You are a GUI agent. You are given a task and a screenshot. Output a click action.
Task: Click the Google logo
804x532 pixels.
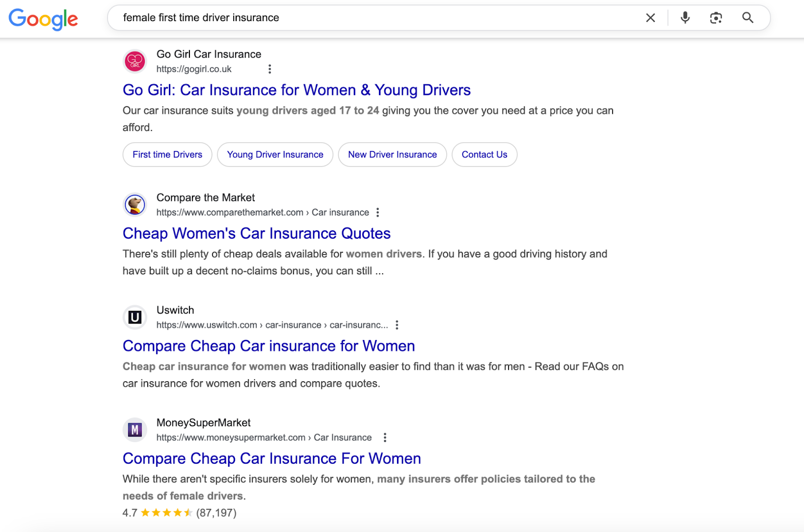(x=43, y=19)
